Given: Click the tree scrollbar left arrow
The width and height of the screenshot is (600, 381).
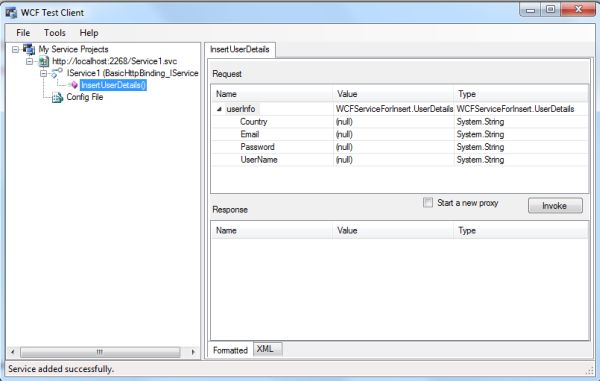Looking at the screenshot, I should tap(12, 352).
